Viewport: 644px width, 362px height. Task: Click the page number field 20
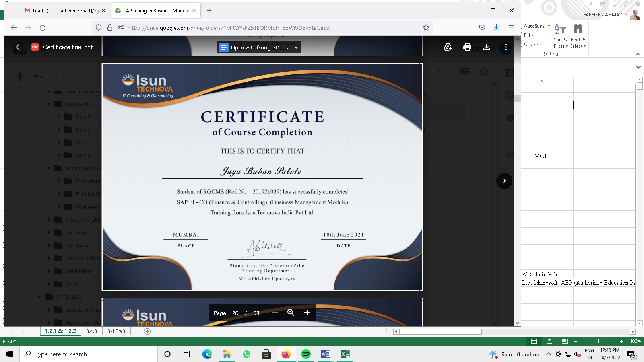(235, 313)
